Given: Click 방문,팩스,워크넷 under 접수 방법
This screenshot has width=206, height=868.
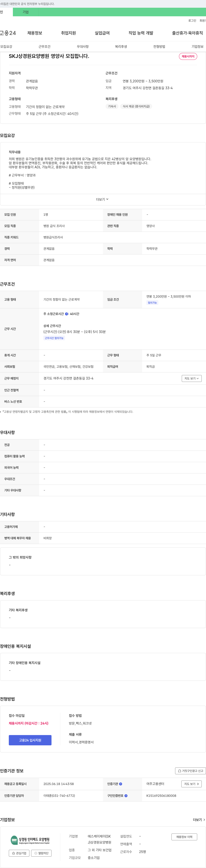Looking at the screenshot, I should (80, 723).
